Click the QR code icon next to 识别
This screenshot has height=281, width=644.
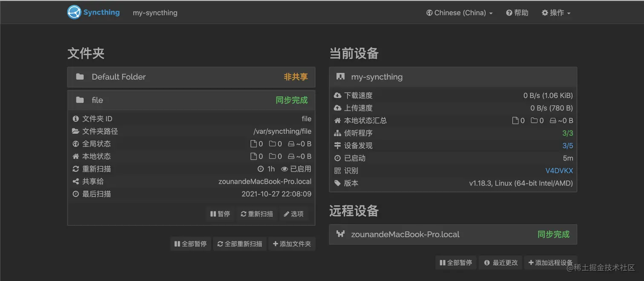pos(338,171)
